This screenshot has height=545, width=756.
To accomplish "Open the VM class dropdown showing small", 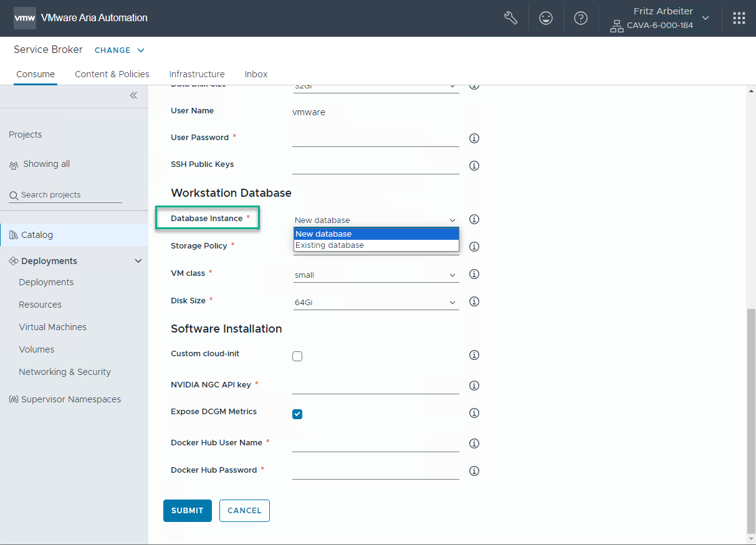I will [x=376, y=275].
